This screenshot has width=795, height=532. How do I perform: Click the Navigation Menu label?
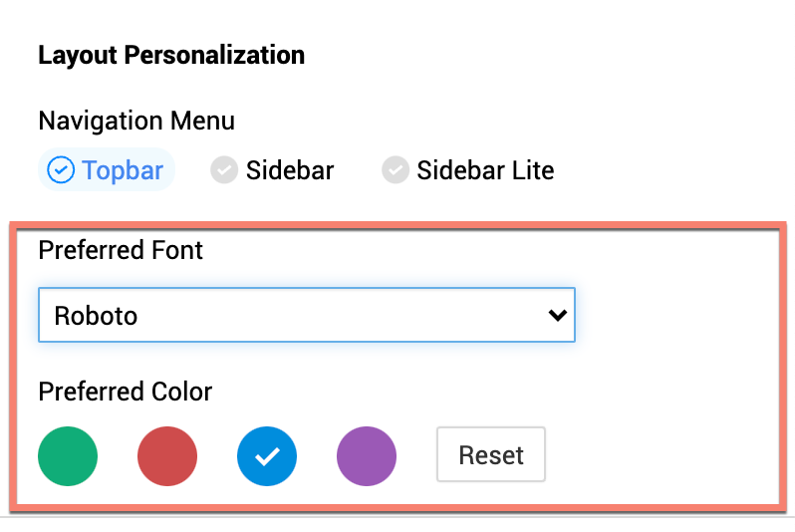coord(136,122)
